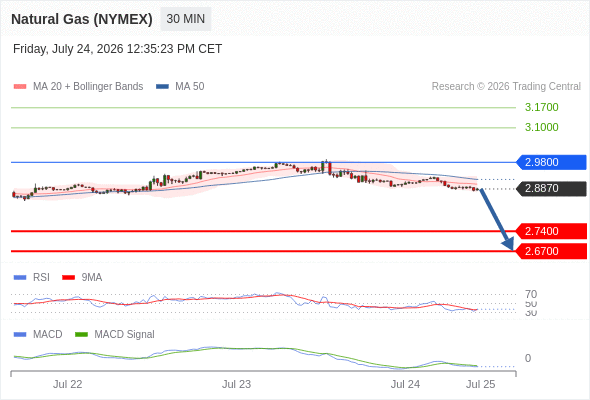Select the 2.9800 pivot price label

point(551,162)
